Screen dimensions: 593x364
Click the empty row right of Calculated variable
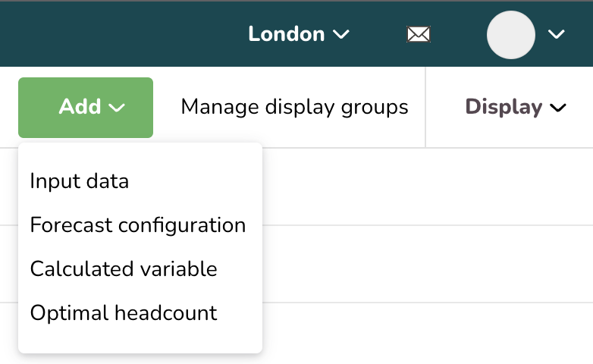428,264
